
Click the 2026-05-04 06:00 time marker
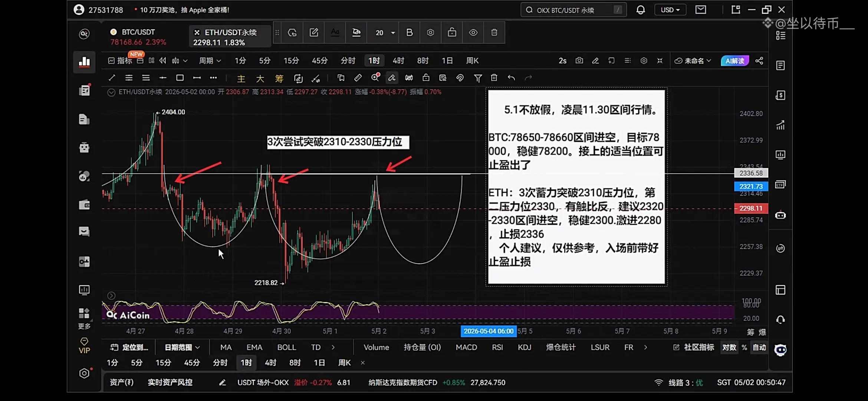pyautogui.click(x=489, y=331)
